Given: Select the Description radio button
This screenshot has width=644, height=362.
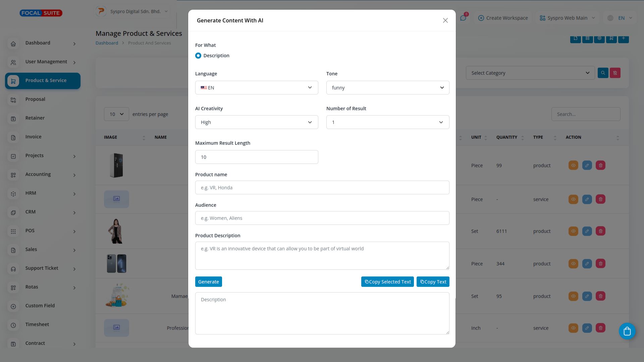Looking at the screenshot, I should tap(198, 56).
